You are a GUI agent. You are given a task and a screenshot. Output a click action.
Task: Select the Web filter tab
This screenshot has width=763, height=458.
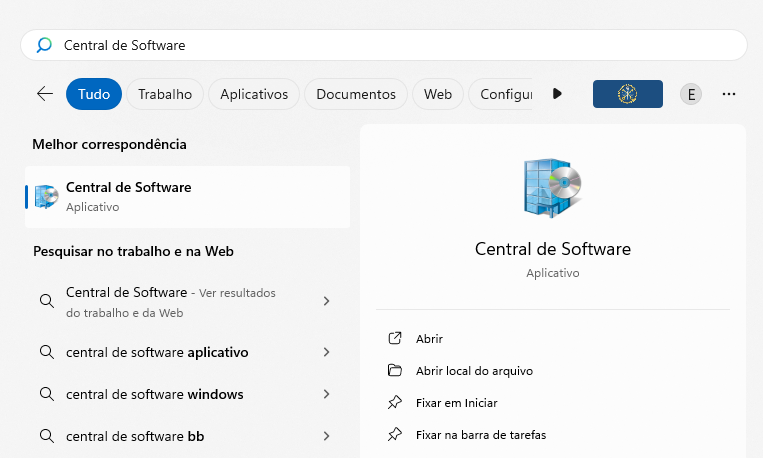(x=437, y=94)
